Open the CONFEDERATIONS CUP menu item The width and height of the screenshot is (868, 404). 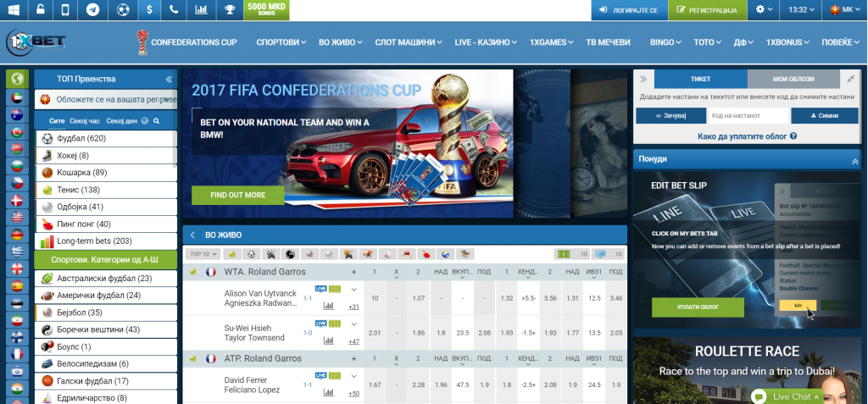187,42
